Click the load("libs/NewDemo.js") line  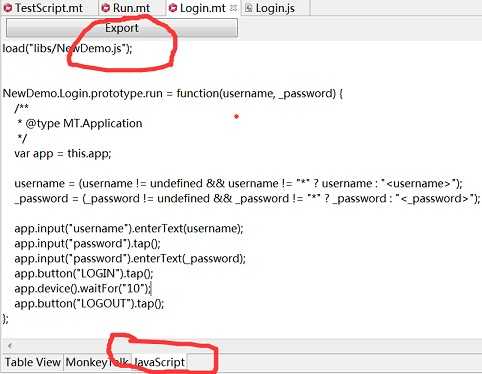point(67,49)
